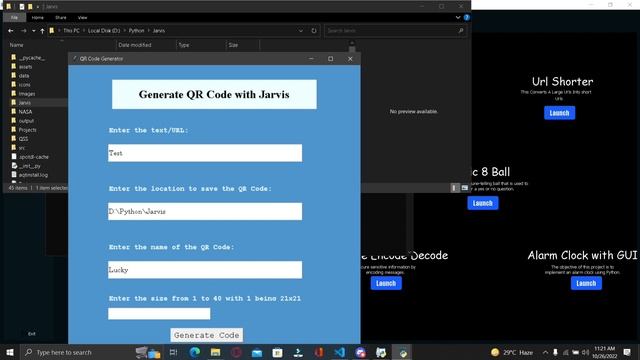Open the weather widget showing 29°C Haze
The height and width of the screenshot is (360, 640).
point(513,352)
